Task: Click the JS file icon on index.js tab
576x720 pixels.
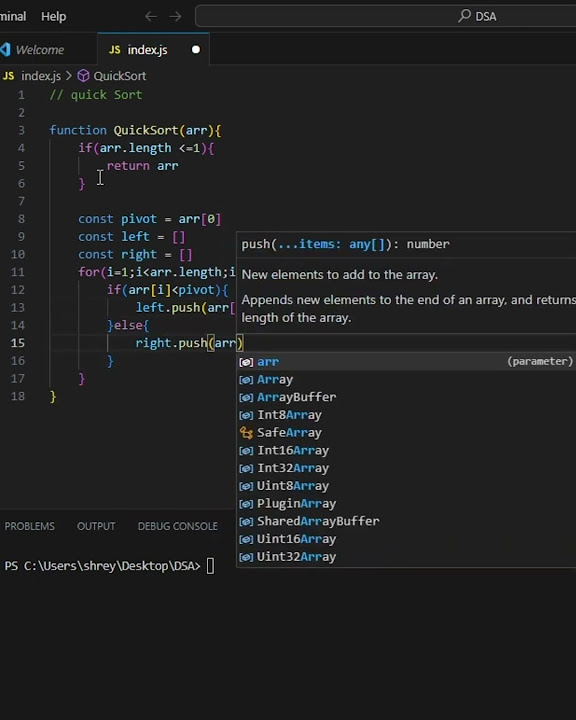Action: pos(114,50)
